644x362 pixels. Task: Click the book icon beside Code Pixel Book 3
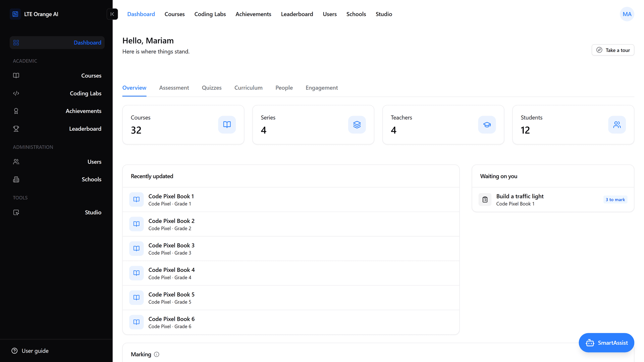[x=137, y=249]
